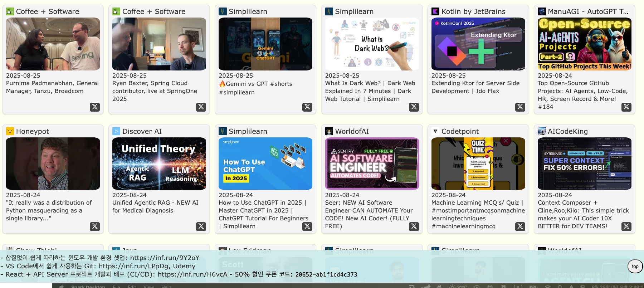Screen dimensions: 644x288
Task: Open the Open-Source AI-Agents Projects thumbnail
Action: 585,44
